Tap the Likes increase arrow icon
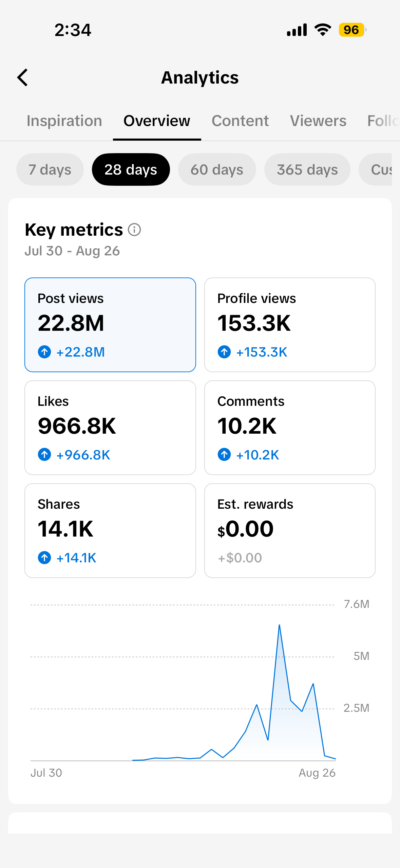400x868 pixels. click(44, 454)
